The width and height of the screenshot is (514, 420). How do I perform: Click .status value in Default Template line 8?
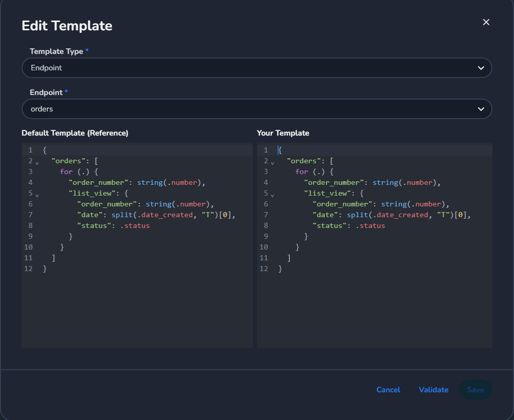click(135, 226)
